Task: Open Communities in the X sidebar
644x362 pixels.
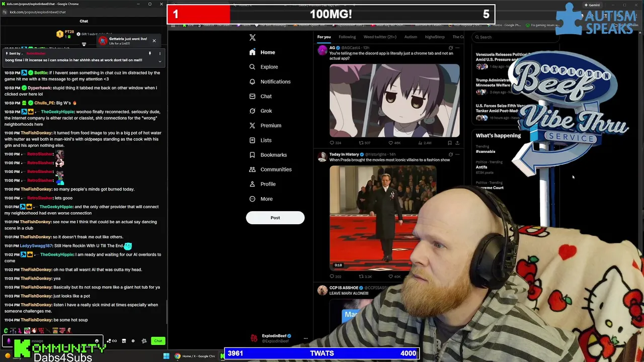Action: [270, 169]
